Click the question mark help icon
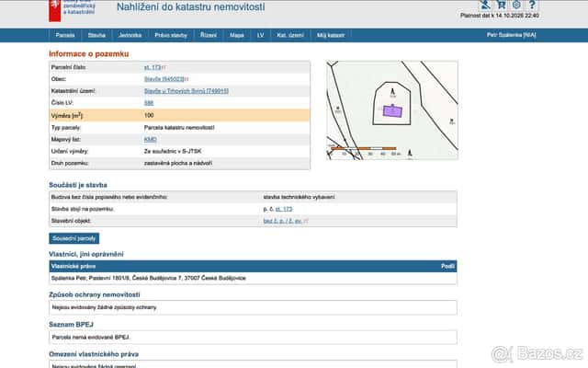This screenshot has width=588, height=368. [532, 5]
